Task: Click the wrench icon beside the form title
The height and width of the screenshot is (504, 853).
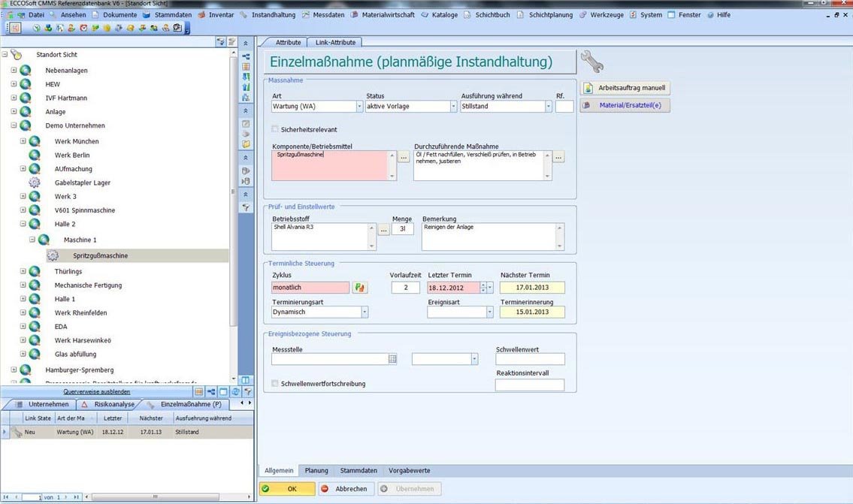Action: click(592, 62)
